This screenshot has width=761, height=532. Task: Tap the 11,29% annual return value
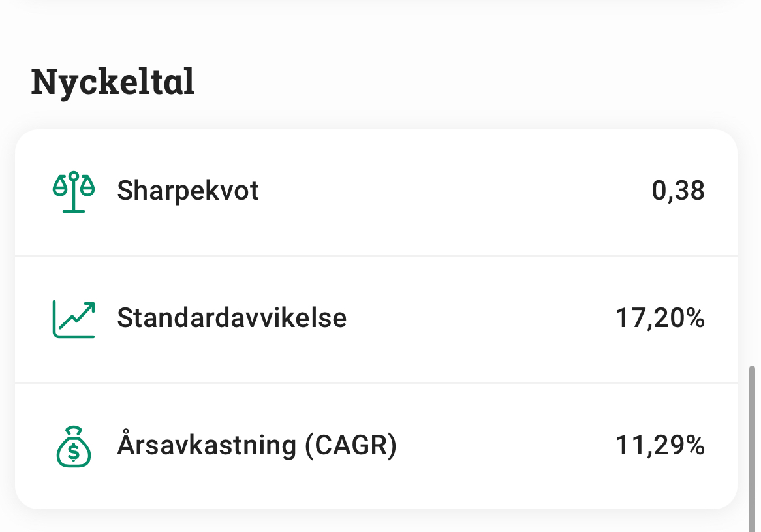660,446
